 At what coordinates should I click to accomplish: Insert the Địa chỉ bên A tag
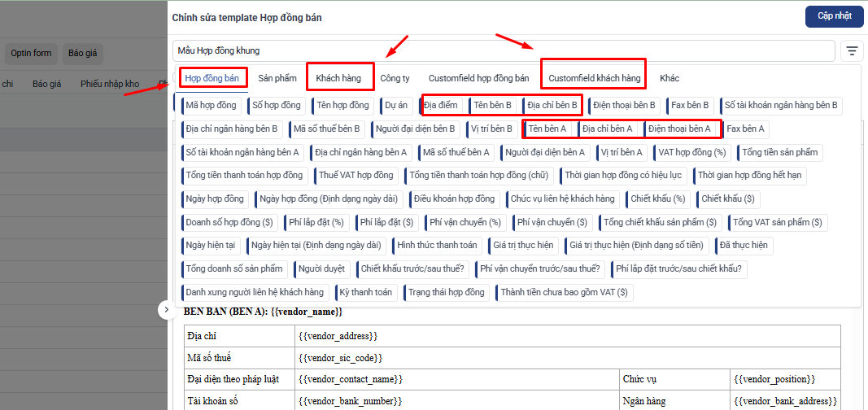pos(606,129)
